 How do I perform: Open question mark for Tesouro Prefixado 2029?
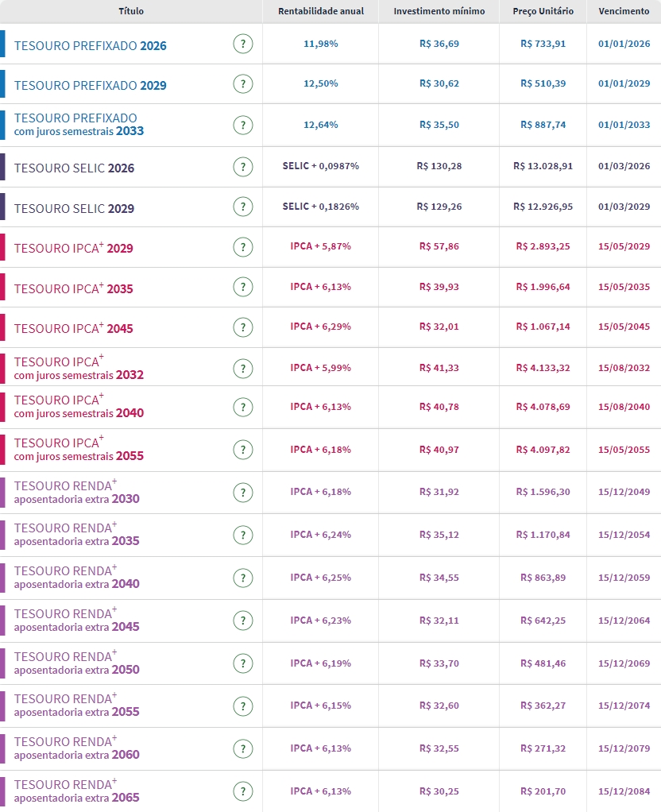[x=243, y=84]
